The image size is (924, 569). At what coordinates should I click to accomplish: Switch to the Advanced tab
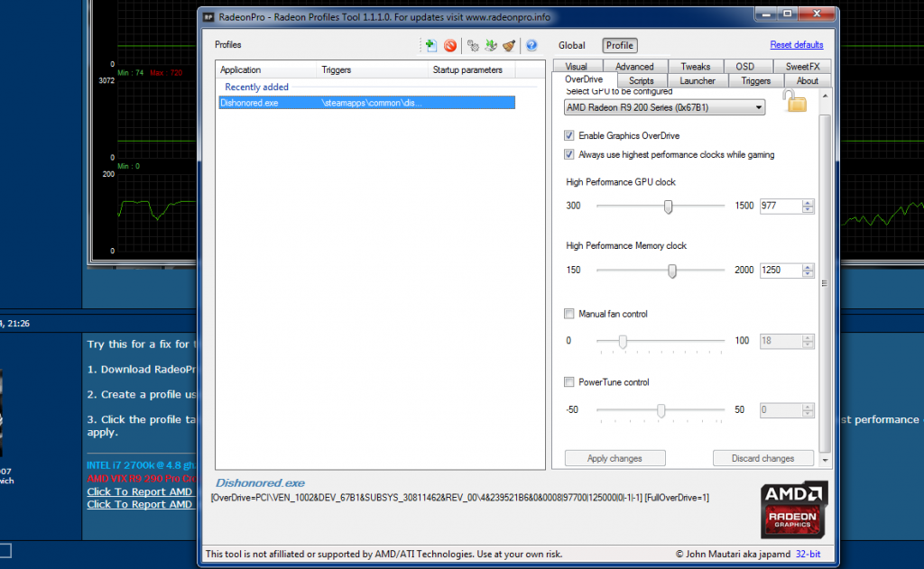[634, 67]
